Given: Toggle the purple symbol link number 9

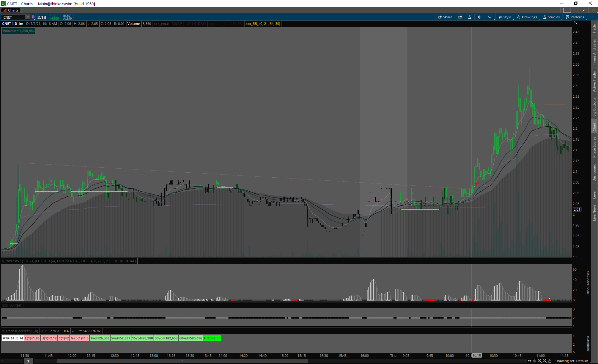Looking at the screenshot, I should 33,17.
